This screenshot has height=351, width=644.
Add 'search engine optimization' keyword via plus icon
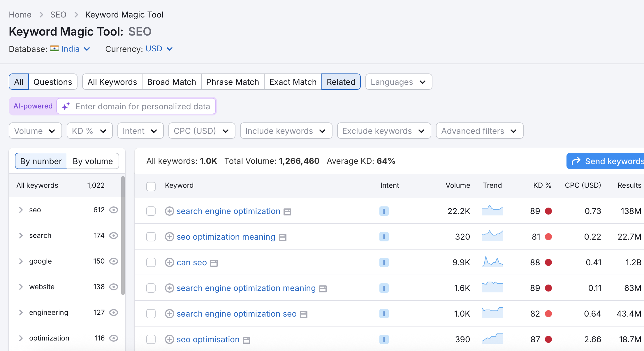(169, 211)
